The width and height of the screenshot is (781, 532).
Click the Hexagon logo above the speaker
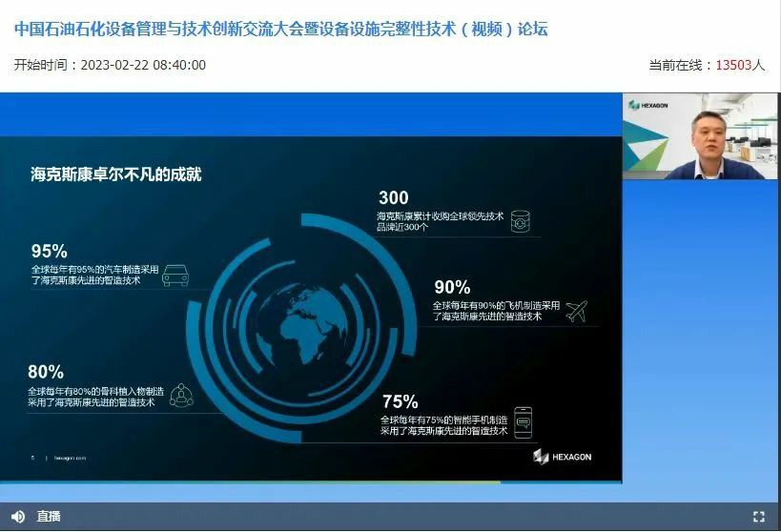tap(651, 104)
